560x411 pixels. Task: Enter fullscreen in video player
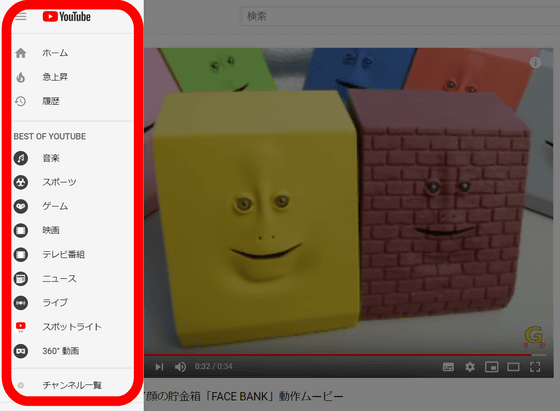click(535, 367)
